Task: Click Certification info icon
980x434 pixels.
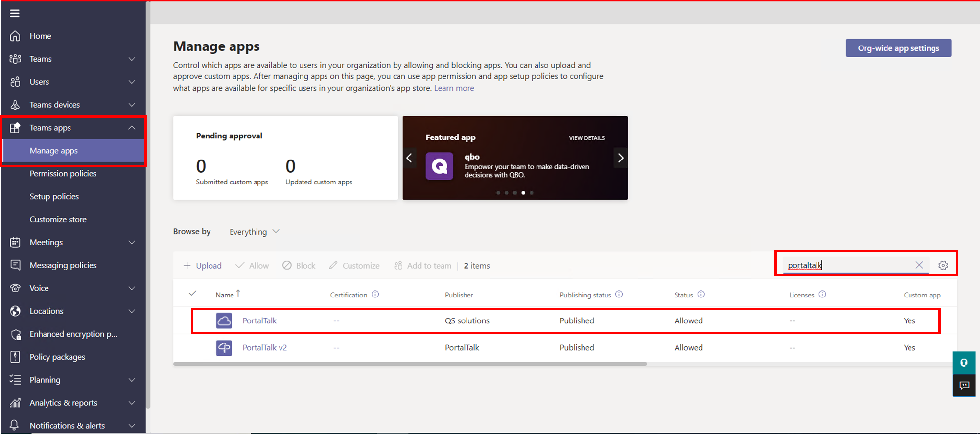Action: [375, 294]
